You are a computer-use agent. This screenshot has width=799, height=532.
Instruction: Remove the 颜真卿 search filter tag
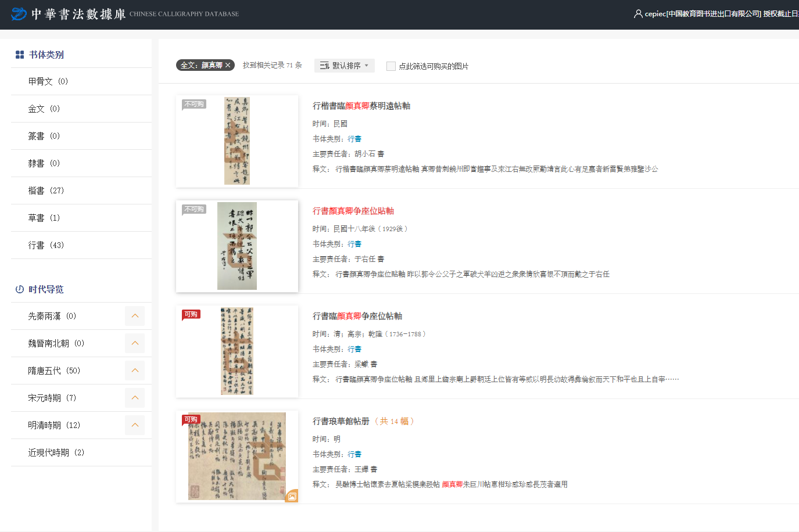228,65
